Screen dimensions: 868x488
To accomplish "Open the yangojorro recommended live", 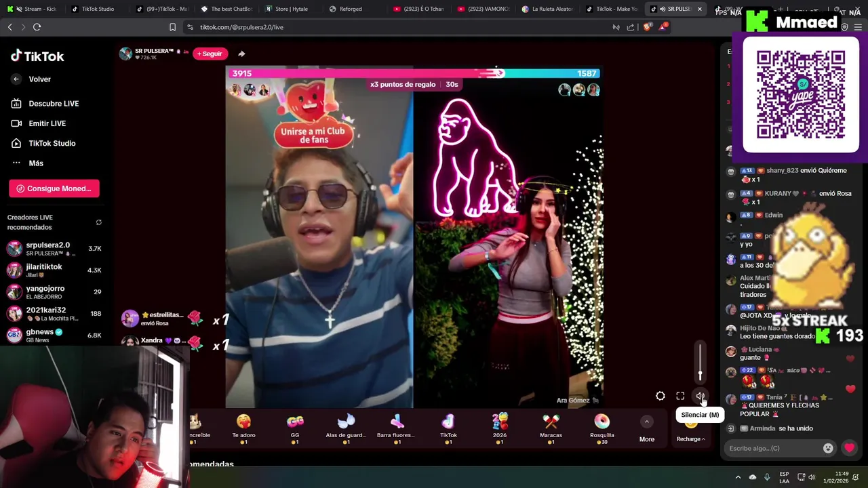I will [54, 291].
